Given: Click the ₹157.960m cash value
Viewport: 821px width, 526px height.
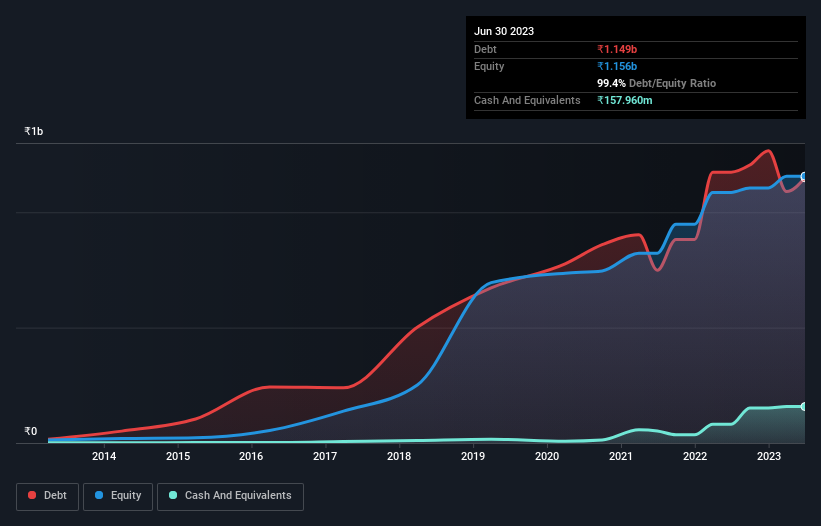Looking at the screenshot, I should [625, 100].
